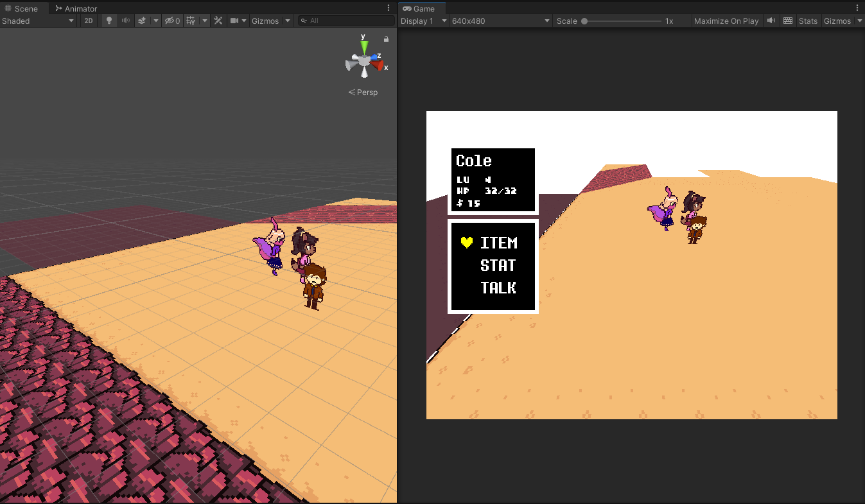Open the grid settings dropdown arrow
Image resolution: width=865 pixels, height=504 pixels.
click(205, 21)
